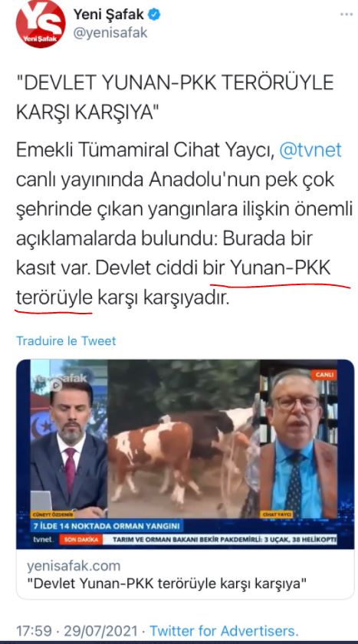Open Twitter for Advertisers source link
Image resolution: width=358 pixels, height=644 pixels.
pos(224,630)
